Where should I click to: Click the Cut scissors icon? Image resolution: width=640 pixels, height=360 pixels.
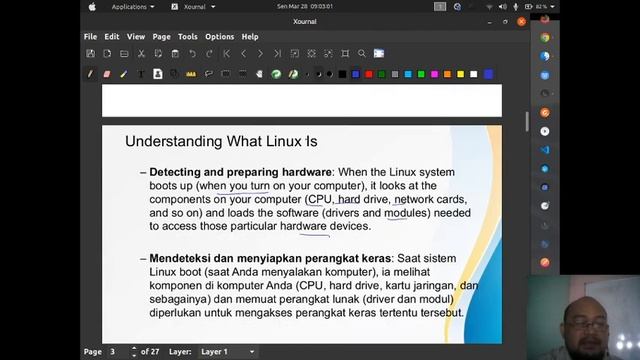point(141,53)
